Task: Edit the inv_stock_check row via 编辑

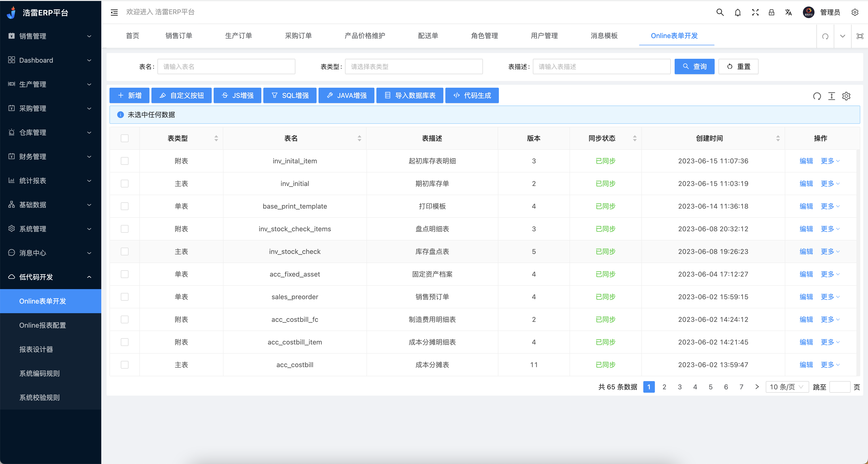Action: pos(806,252)
